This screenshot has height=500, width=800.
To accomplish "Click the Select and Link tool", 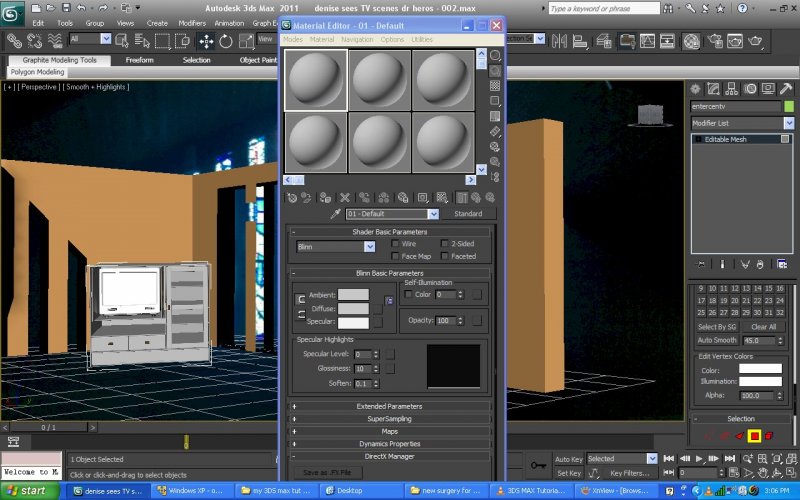I will (x=14, y=41).
